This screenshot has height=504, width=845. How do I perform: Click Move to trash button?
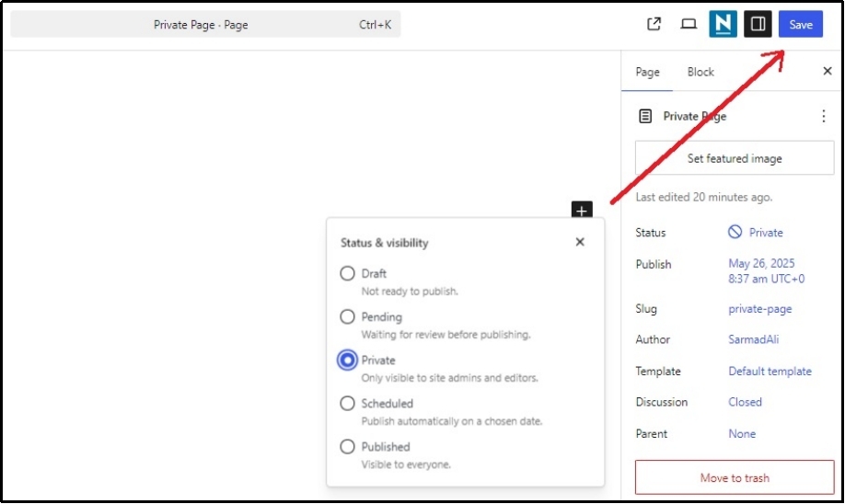[735, 477]
